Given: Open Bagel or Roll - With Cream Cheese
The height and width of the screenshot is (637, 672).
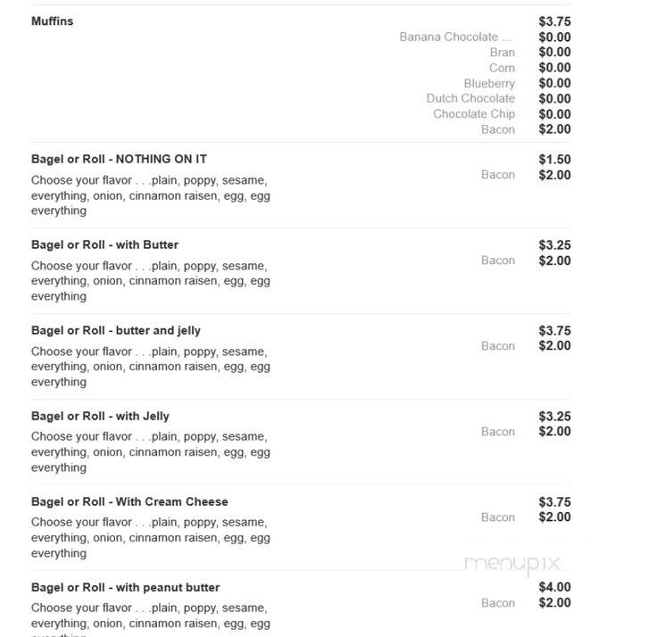Looking at the screenshot, I should click(x=130, y=501).
